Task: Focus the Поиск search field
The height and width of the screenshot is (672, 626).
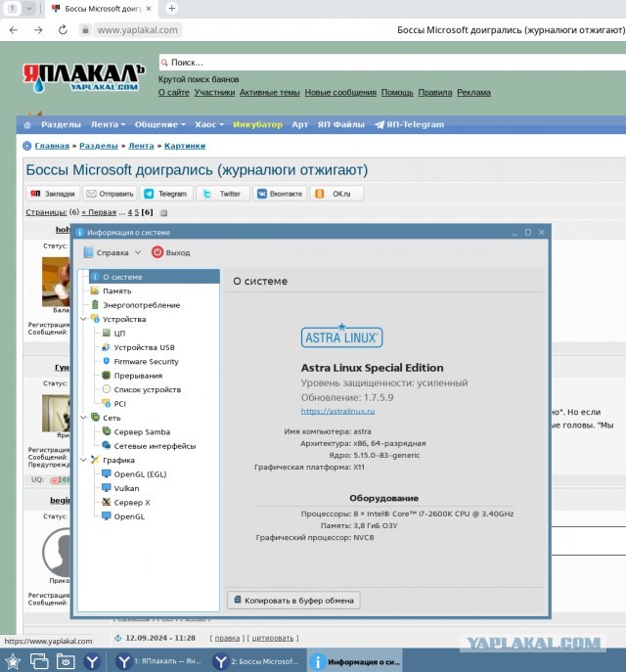Action: click(x=392, y=63)
